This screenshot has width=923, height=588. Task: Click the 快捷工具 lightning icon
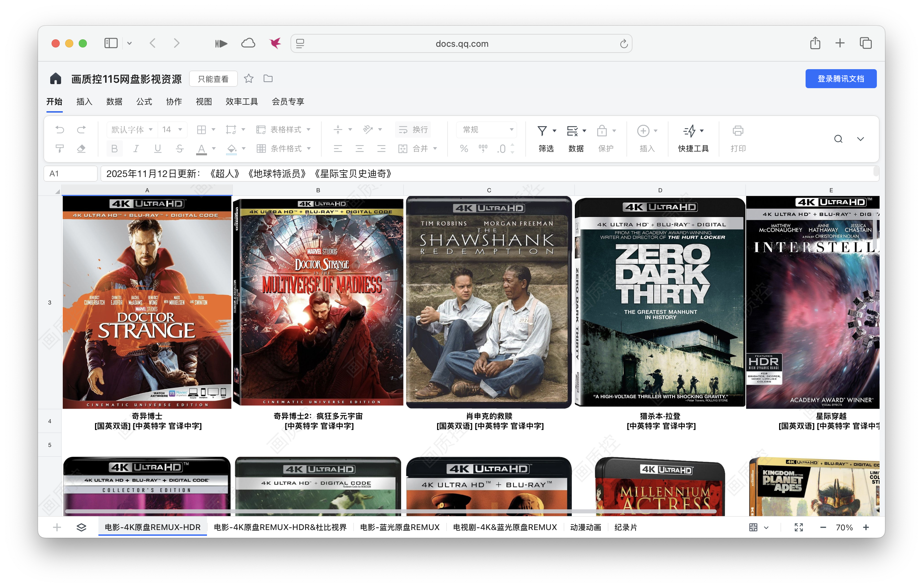pyautogui.click(x=690, y=131)
